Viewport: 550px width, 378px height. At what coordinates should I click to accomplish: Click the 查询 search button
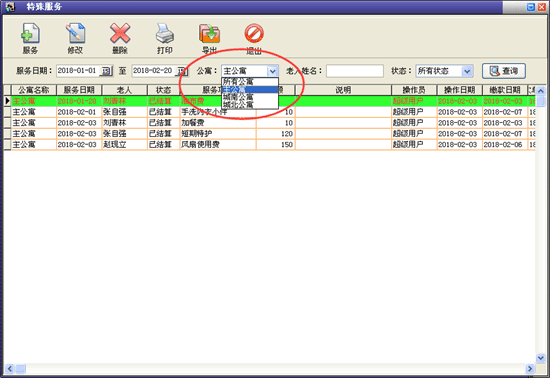(504, 71)
